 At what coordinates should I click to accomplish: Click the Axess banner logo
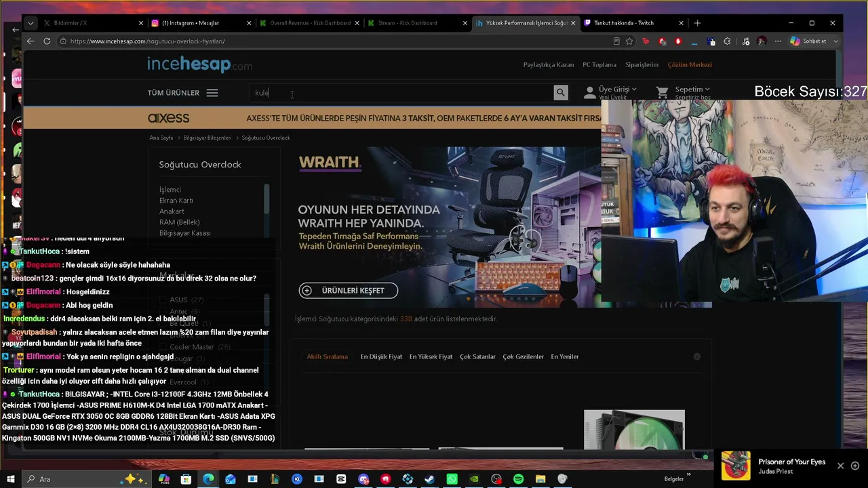click(x=168, y=118)
